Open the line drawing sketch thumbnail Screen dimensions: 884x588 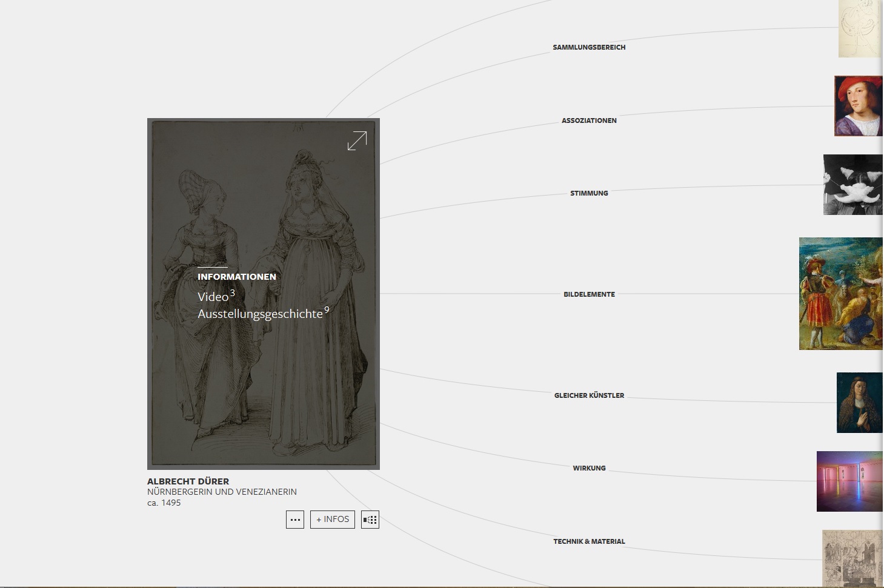(x=860, y=28)
